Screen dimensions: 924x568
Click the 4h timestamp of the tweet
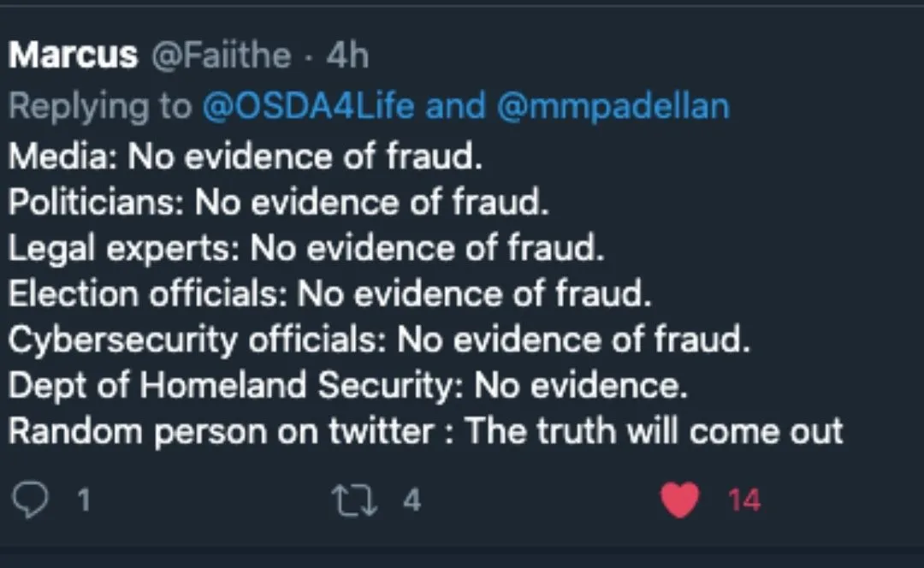point(347,56)
